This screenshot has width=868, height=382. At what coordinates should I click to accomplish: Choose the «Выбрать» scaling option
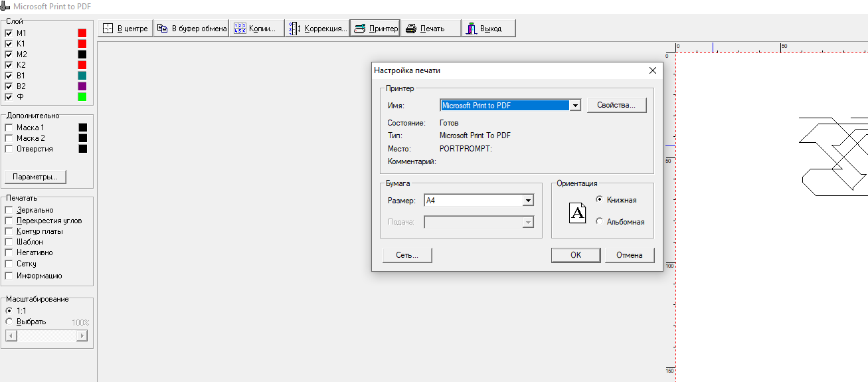(x=9, y=322)
